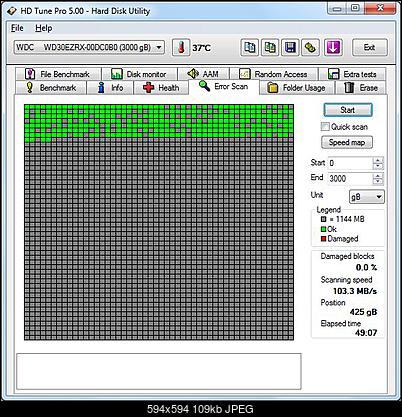Viewport: 402px width, 417px height.
Task: Maximize the HD Tune Pro window
Action: (x=355, y=8)
